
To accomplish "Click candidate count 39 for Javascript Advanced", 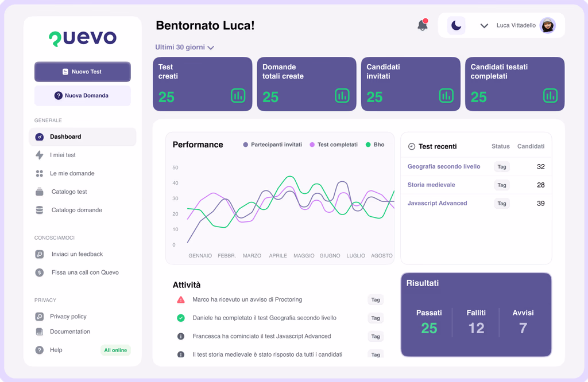I will coord(540,204).
